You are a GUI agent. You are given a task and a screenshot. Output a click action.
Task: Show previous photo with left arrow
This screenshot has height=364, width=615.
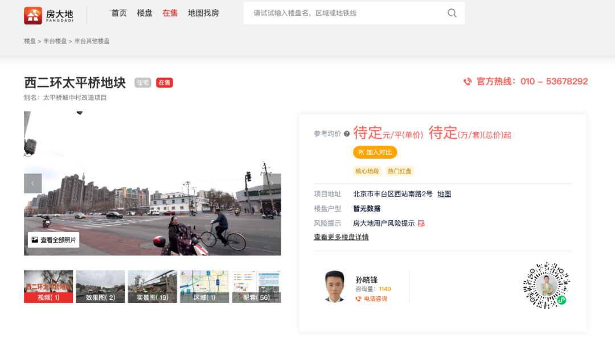coord(33,183)
